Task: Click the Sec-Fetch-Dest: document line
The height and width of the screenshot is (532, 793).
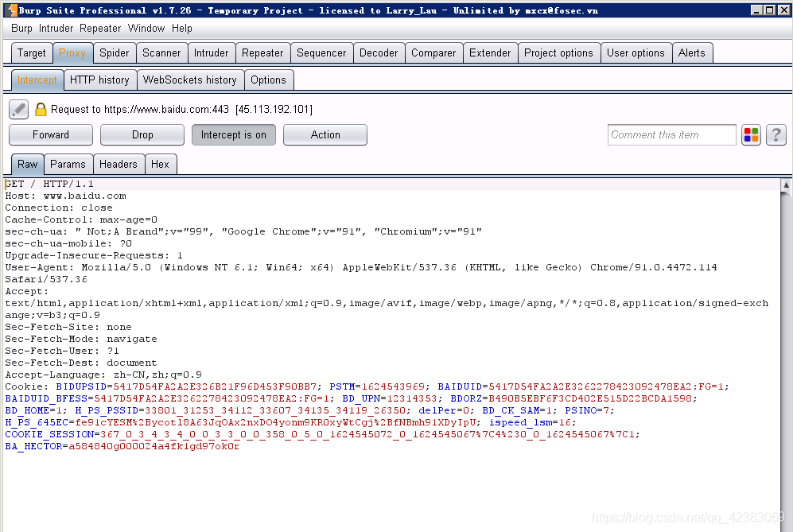Action: click(81, 363)
